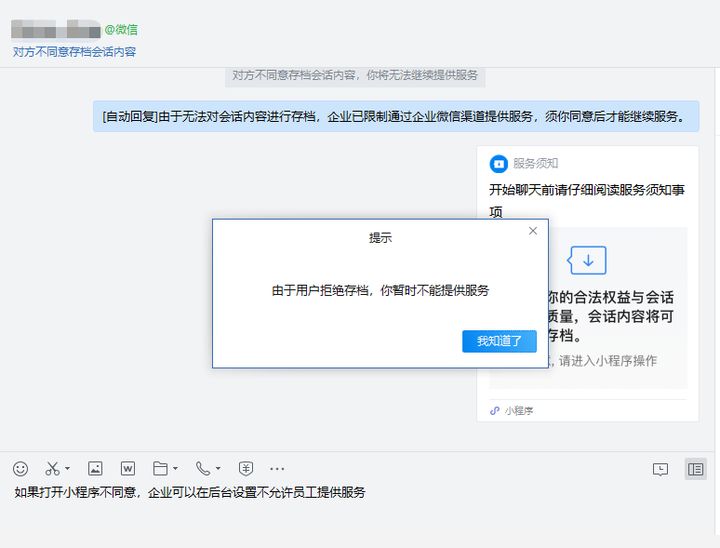Image resolution: width=720 pixels, height=548 pixels.
Task: Close the 提示 dialog
Action: click(x=533, y=231)
